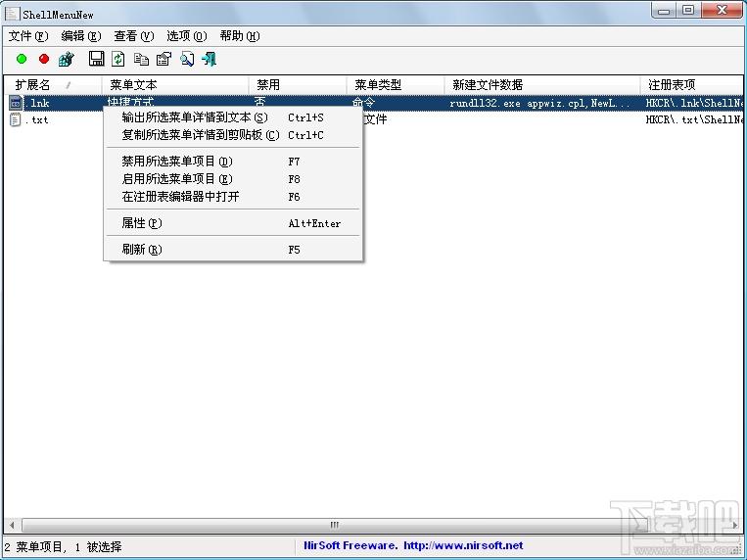The image size is (747, 560).
Task: Click the refresh toolbar icon
Action: (x=118, y=59)
